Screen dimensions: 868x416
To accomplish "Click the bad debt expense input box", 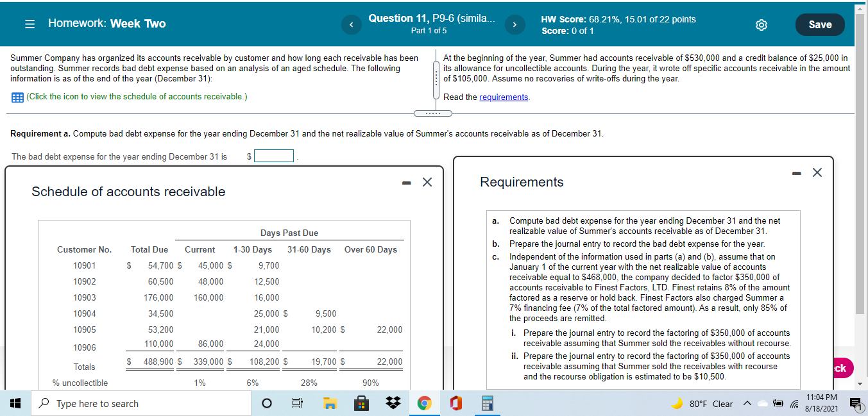I will tap(273, 155).
